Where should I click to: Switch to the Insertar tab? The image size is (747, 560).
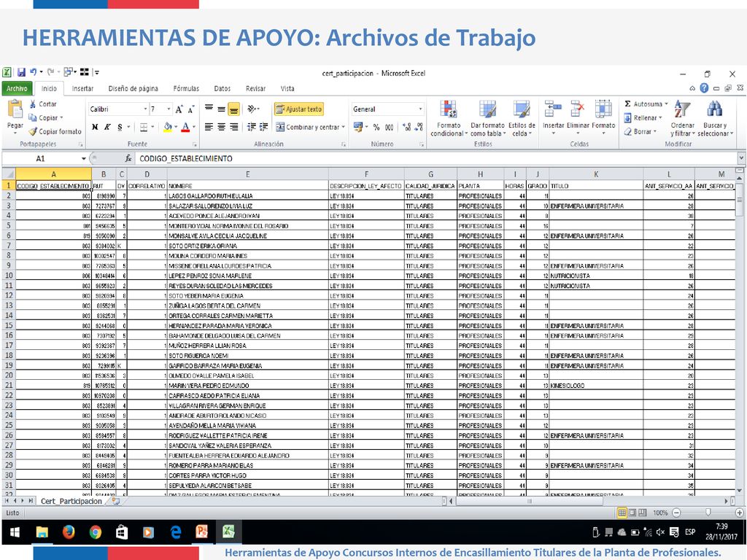82,88
